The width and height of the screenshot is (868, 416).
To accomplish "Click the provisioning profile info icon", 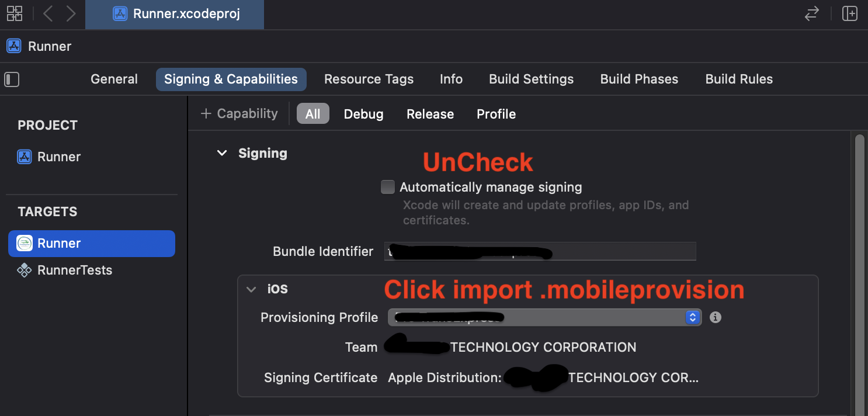I will click(x=716, y=317).
